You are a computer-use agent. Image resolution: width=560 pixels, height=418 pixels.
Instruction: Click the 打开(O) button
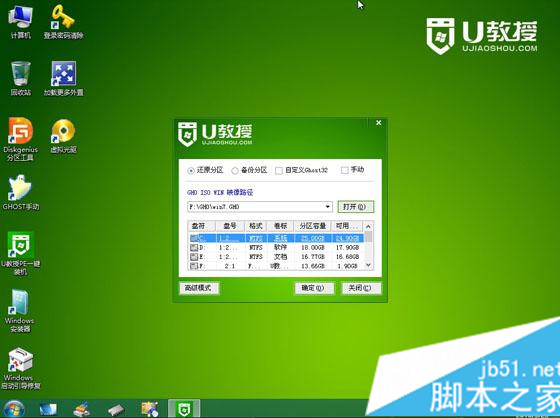click(x=355, y=207)
